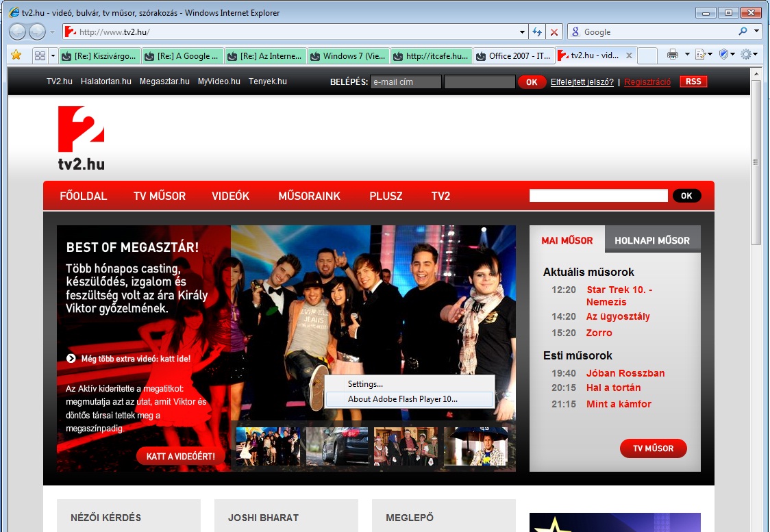Viewport: 770px width, 532px height.
Task: Click red OK login button
Action: click(x=532, y=82)
